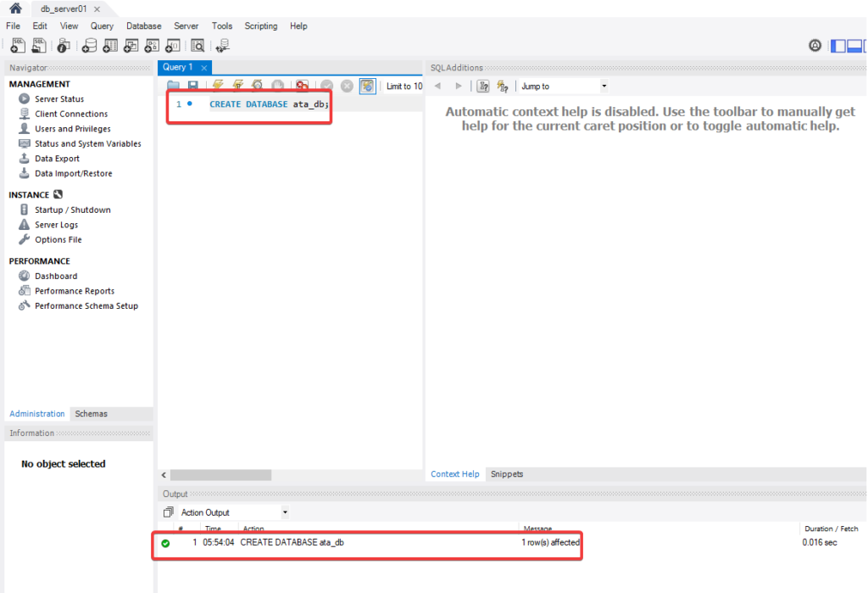Switch to the Schemas sidebar tab
This screenshot has width=868, height=593.
(91, 413)
